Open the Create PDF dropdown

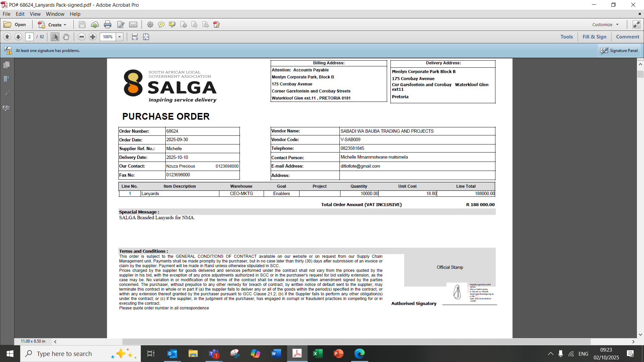point(52,24)
